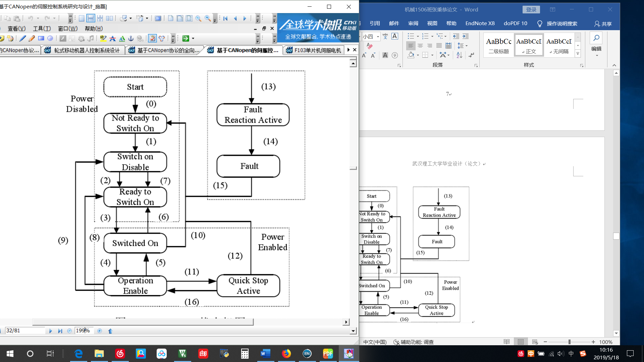Toggle left text alignment in Word
644x362 pixels.
pyautogui.click(x=411, y=46)
